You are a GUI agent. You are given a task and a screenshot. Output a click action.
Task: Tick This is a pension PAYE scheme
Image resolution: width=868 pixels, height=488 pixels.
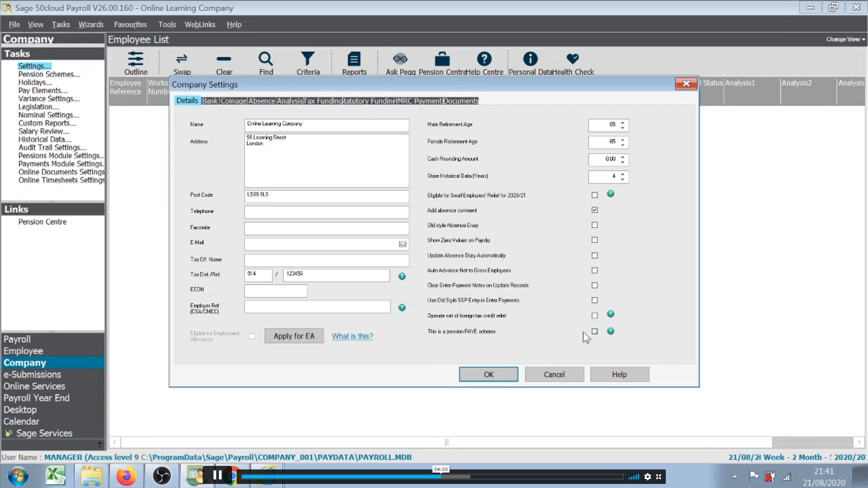pyautogui.click(x=594, y=331)
